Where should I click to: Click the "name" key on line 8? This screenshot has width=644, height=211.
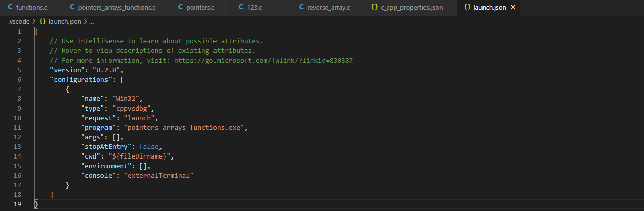coord(93,99)
